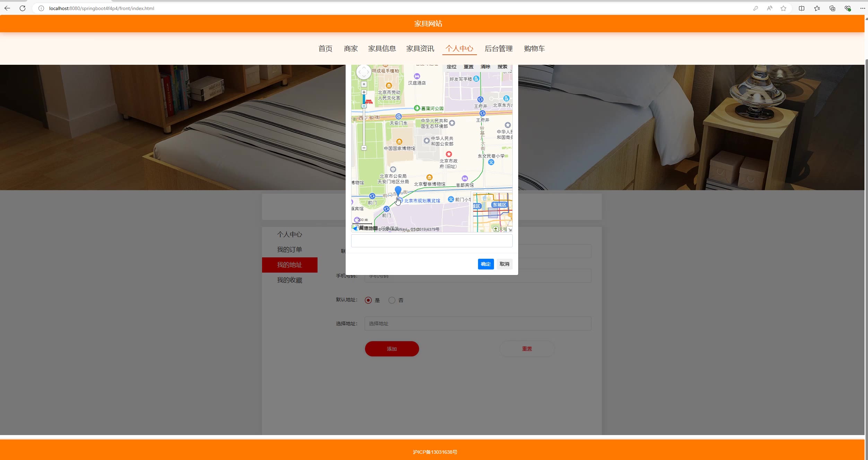Zoom in with the map plus button
Viewport: 868px width, 460px height.
pyautogui.click(x=364, y=92)
